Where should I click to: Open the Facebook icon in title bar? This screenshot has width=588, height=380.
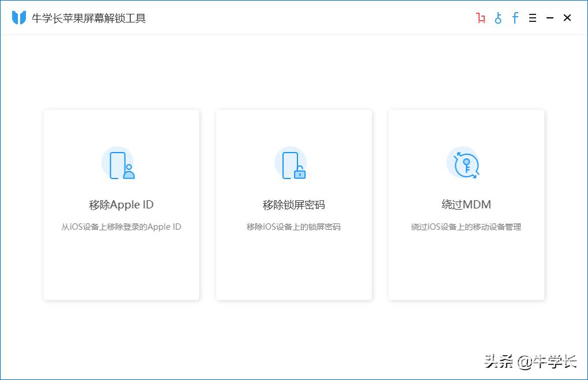(x=515, y=18)
